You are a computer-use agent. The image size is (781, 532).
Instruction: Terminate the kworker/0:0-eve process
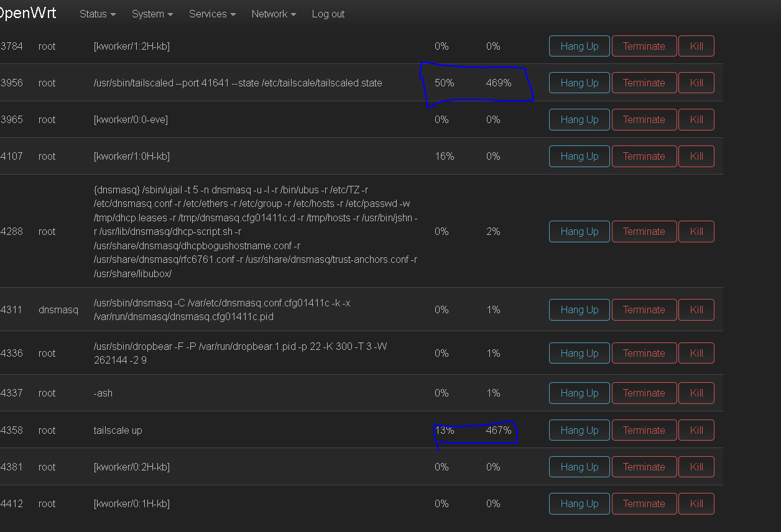[644, 119]
